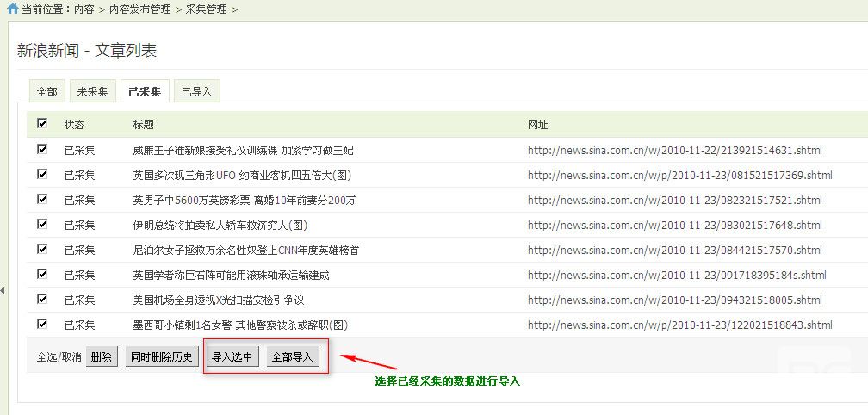Toggle checkbox for 墨西哥小镇 article row

coord(42,325)
